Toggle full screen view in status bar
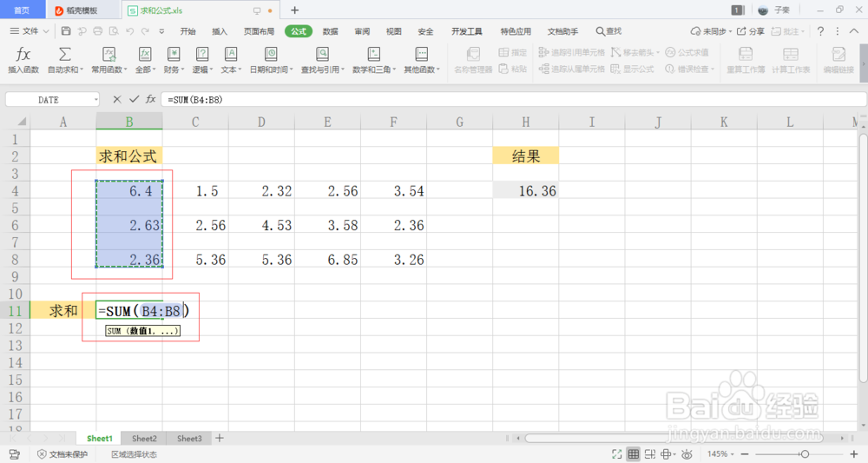This screenshot has width=868, height=463. coord(616,454)
